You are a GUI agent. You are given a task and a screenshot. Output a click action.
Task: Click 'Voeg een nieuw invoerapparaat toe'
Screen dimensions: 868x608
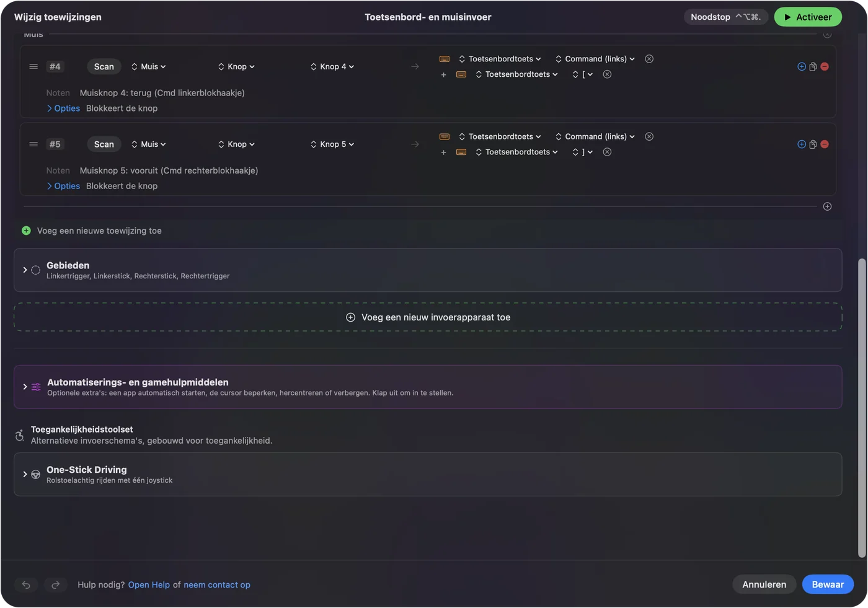pos(428,317)
